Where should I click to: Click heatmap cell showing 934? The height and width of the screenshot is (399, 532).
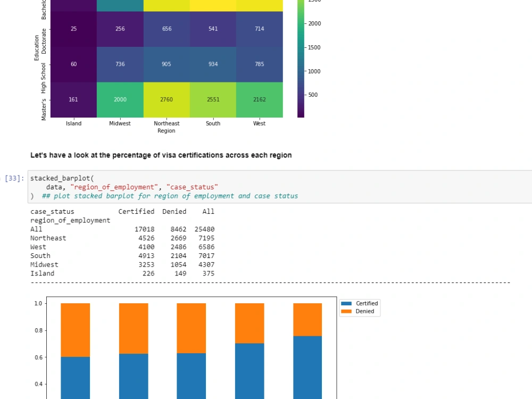coord(213,64)
